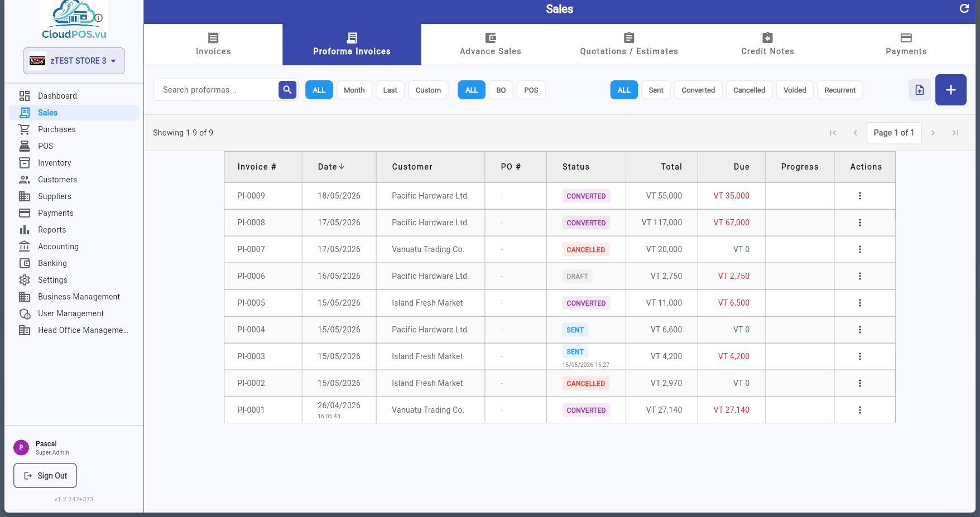This screenshot has width=980, height=517.
Task: Filter source by BO
Action: tap(501, 90)
